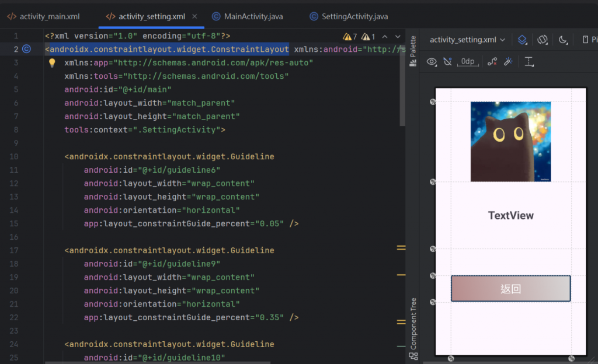This screenshot has height=364, width=598.
Task: Open the SettingActivity.java tab
Action: pyautogui.click(x=349, y=16)
